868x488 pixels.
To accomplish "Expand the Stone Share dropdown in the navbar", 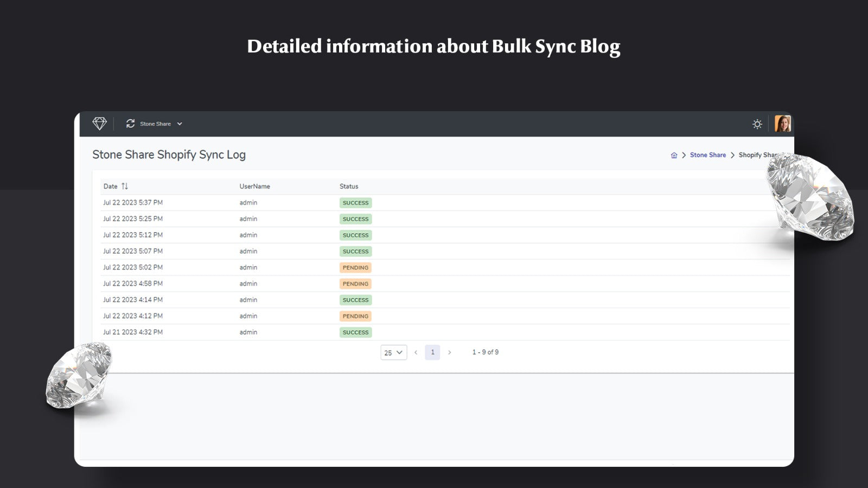I will point(180,124).
